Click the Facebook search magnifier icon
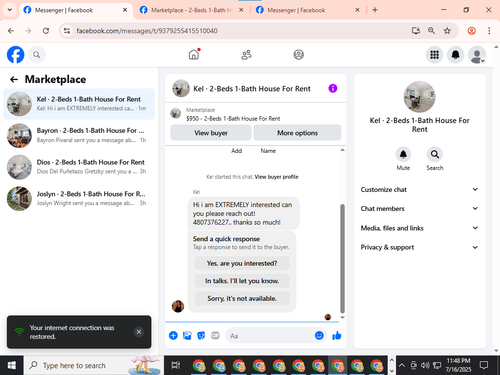The width and height of the screenshot is (500, 375). (37, 55)
